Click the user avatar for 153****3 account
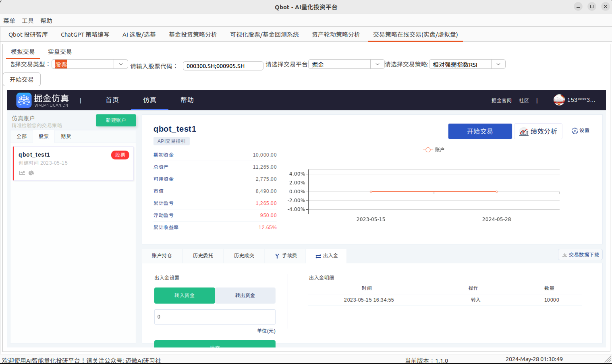Image resolution: width=612 pixels, height=364 pixels. pos(559,100)
